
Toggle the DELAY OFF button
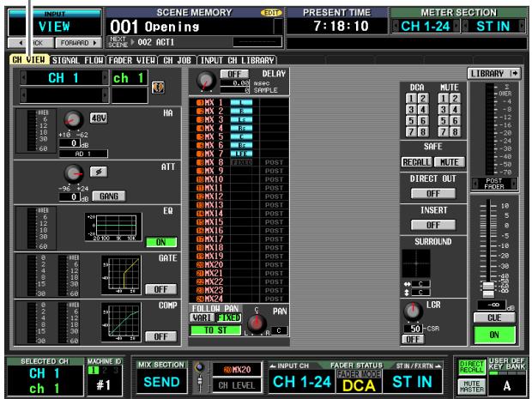pos(234,74)
